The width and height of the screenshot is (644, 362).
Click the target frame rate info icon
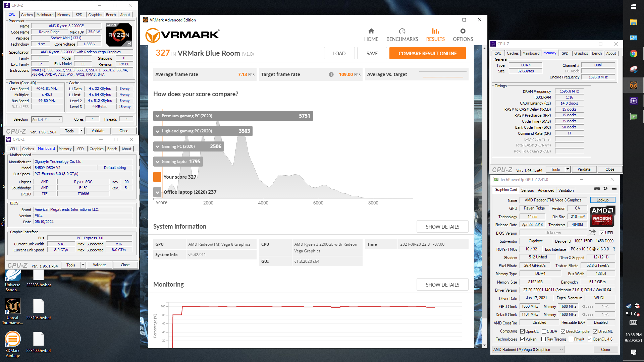(331, 74)
